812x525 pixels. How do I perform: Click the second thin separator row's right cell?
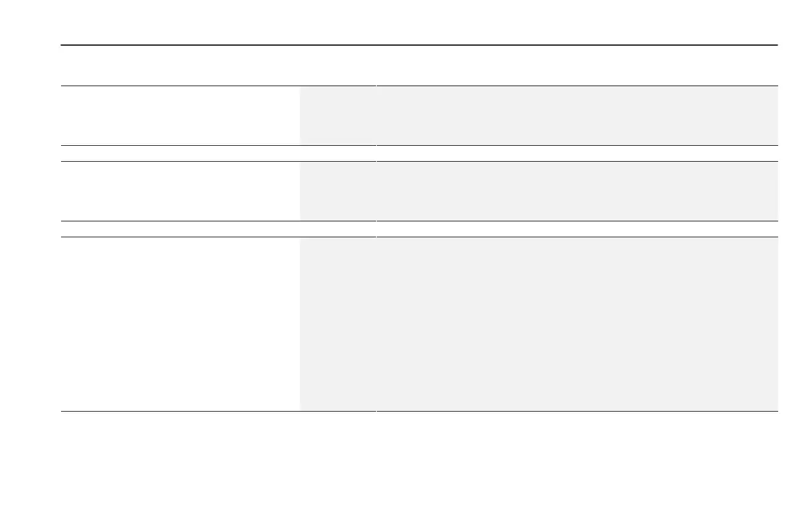click(576, 229)
